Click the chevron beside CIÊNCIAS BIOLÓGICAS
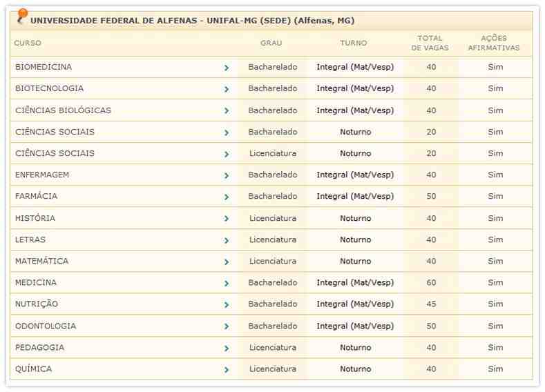Image resolution: width=545 pixels, height=392 pixels. click(227, 111)
